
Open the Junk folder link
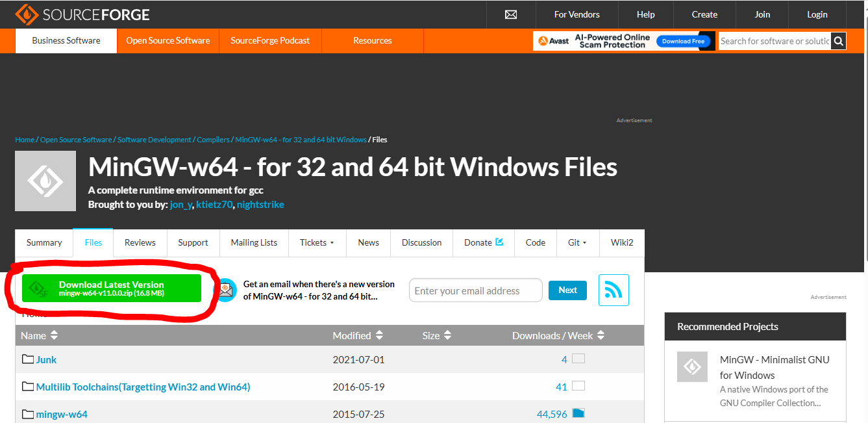[46, 359]
